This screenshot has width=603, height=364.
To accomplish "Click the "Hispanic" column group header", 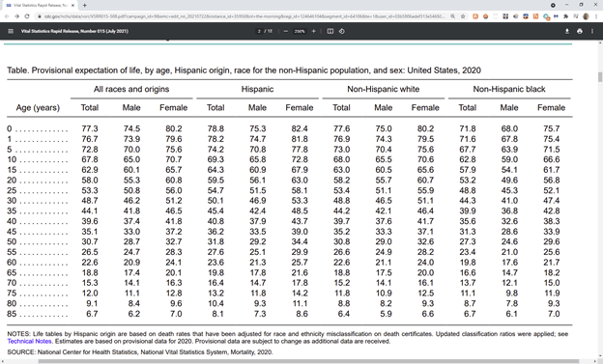I will click(x=257, y=89).
